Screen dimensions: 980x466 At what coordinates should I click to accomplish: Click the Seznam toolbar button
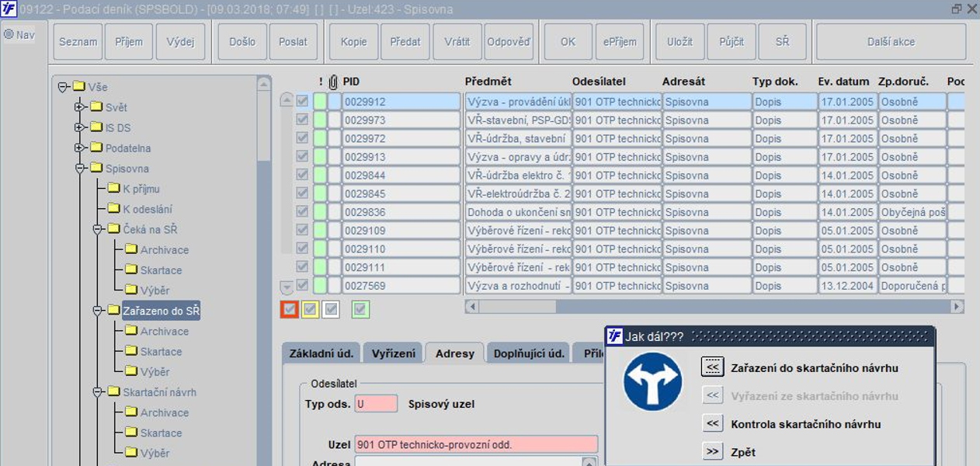(x=78, y=42)
